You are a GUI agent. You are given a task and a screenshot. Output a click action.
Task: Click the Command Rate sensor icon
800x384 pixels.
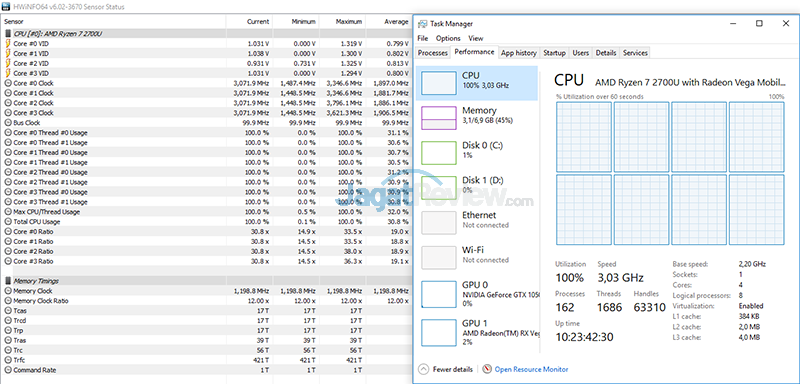[8, 370]
